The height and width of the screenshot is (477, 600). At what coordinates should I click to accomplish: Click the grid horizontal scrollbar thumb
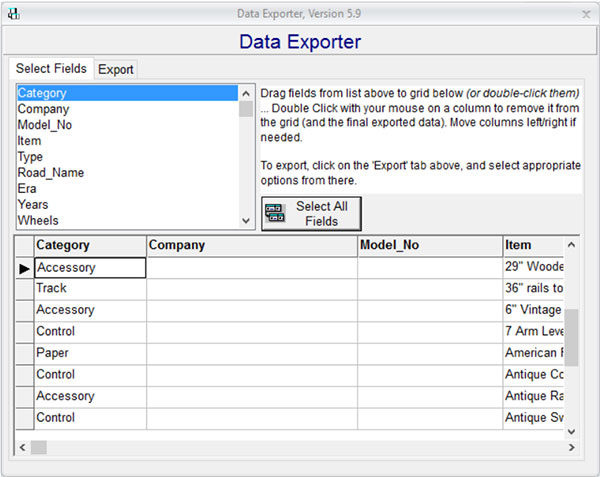point(39,447)
